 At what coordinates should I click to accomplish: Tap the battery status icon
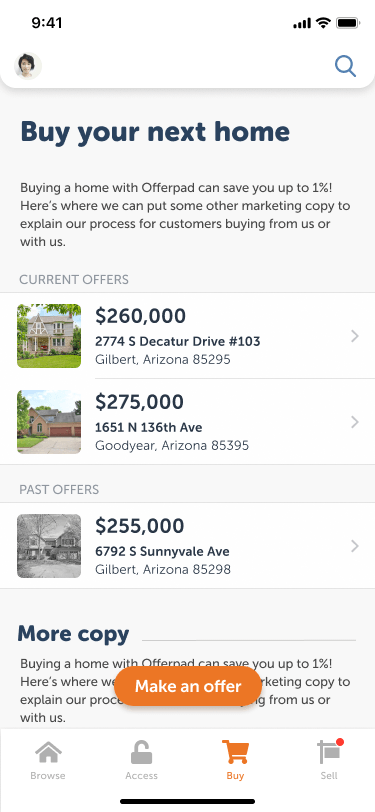[348, 23]
